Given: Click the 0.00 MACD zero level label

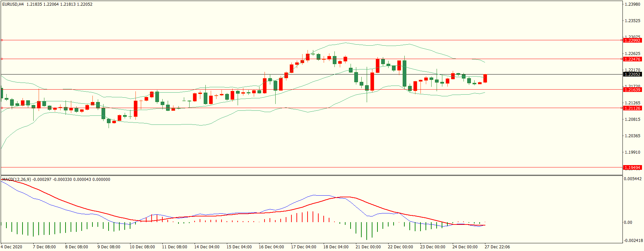Looking at the screenshot, I should click(628, 222).
